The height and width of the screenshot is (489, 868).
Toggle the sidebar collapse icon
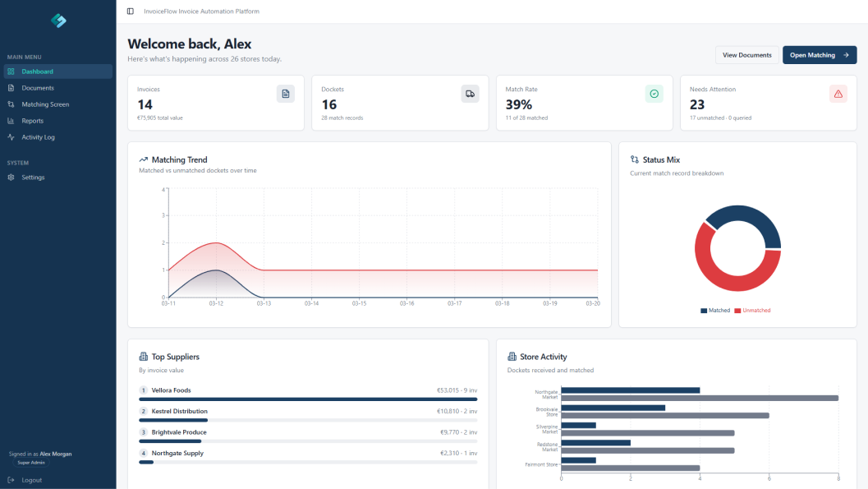130,11
